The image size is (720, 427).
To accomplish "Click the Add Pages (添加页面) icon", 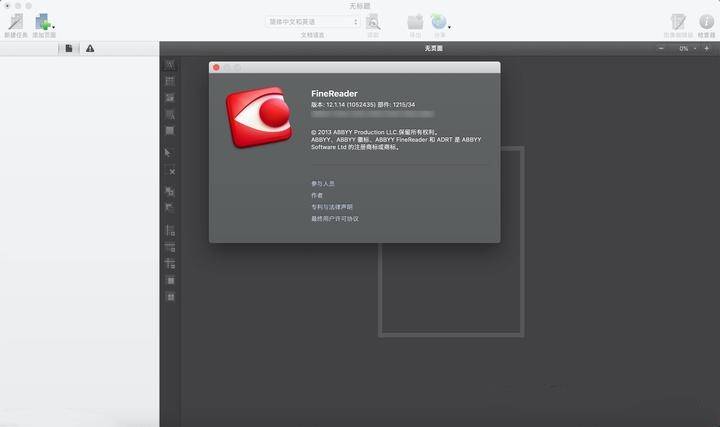I will tap(42, 22).
